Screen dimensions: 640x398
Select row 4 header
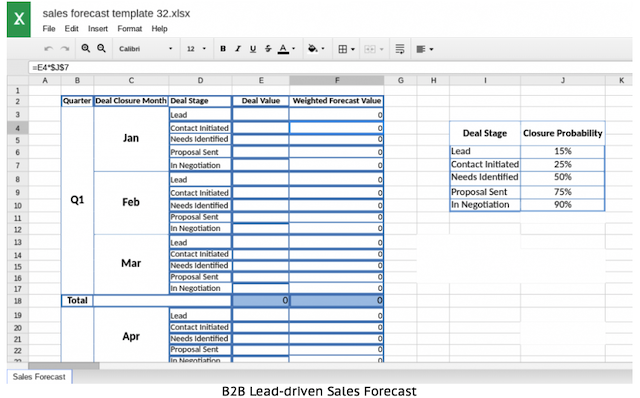[18, 128]
